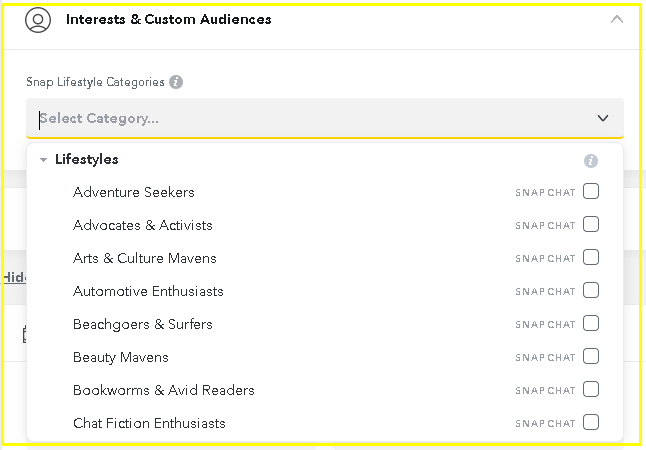Image resolution: width=646 pixels, height=450 pixels.
Task: Check the Beachgoers & Surfers checkbox
Action: point(591,323)
